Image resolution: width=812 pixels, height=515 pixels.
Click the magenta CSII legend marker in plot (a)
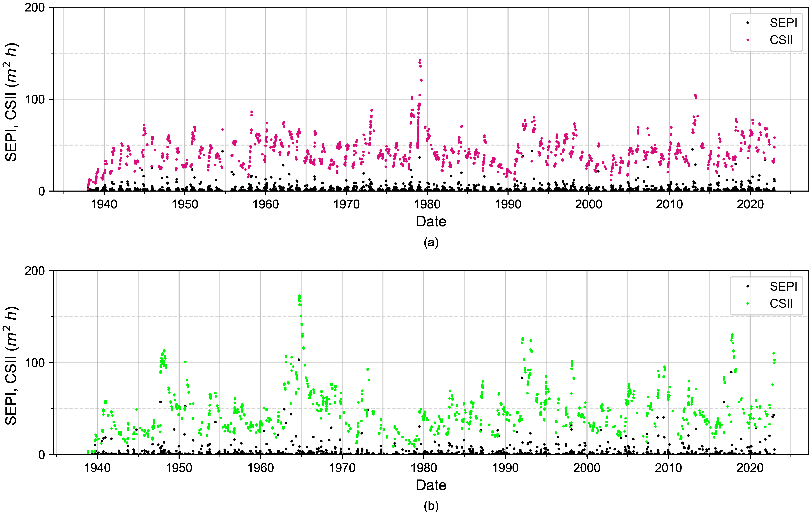[748, 40]
